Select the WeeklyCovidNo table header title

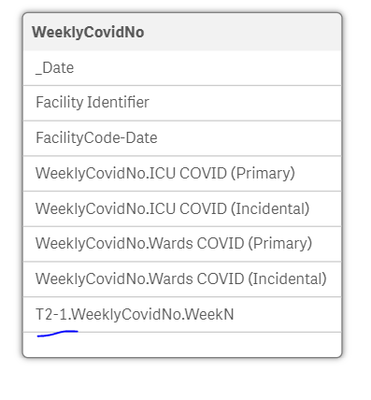88,32
